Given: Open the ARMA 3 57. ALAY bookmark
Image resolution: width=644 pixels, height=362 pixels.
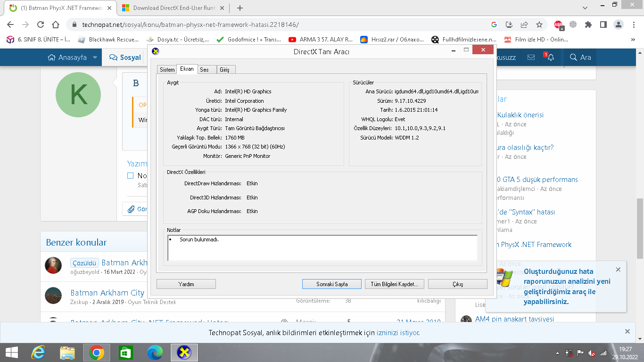Looking at the screenshot, I should click(321, 40).
